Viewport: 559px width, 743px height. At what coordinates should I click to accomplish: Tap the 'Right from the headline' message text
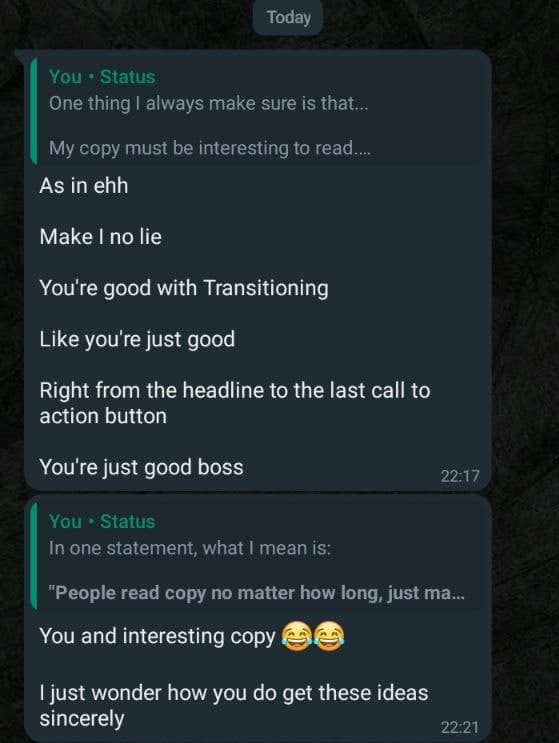coord(235,403)
